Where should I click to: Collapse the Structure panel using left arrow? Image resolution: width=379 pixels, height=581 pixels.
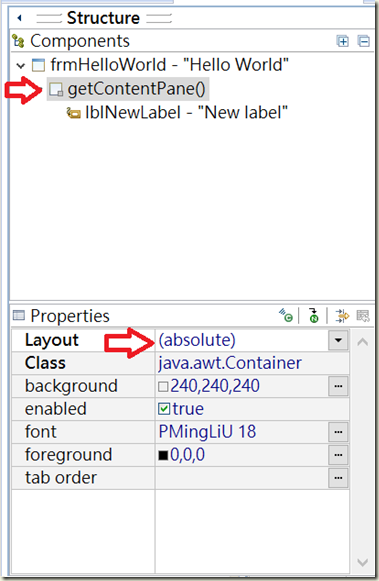(20, 17)
